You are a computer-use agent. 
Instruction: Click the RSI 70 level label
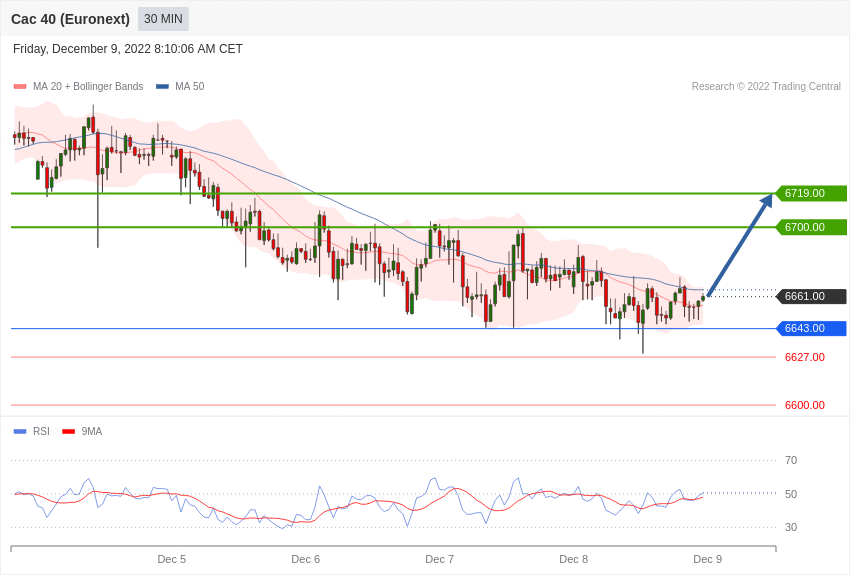click(x=790, y=460)
